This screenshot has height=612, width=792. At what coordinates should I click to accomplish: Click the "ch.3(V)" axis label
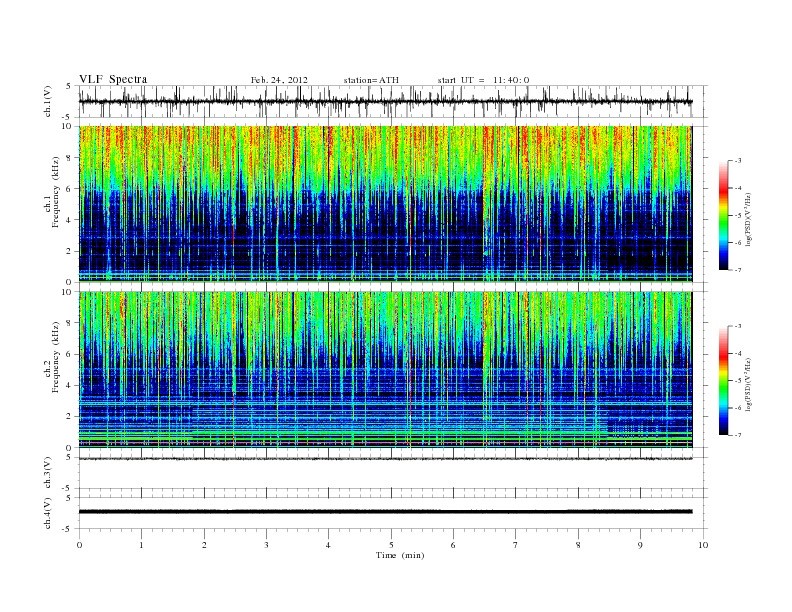point(48,473)
